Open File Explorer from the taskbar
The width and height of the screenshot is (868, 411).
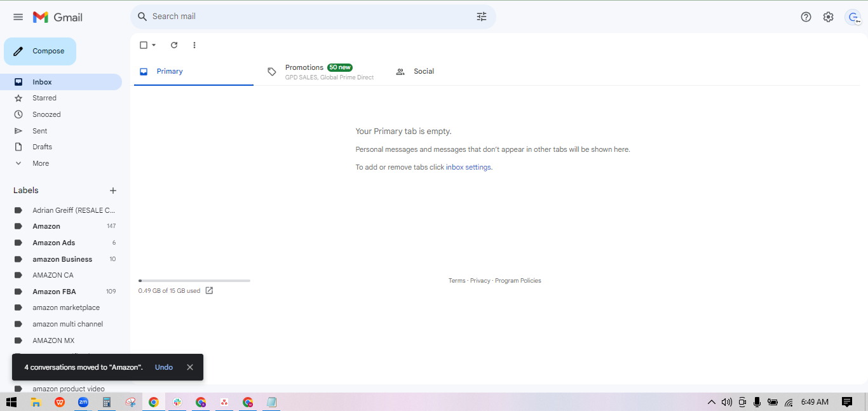36,402
